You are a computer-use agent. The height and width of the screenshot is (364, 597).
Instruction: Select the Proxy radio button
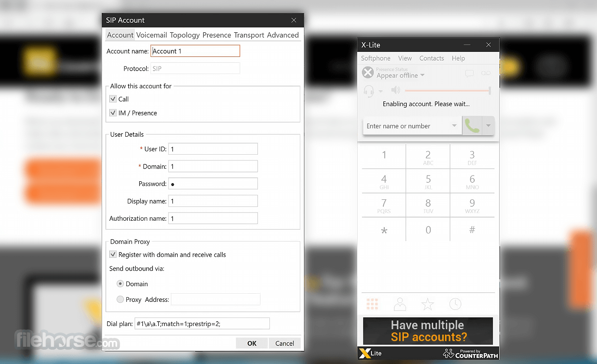point(120,299)
